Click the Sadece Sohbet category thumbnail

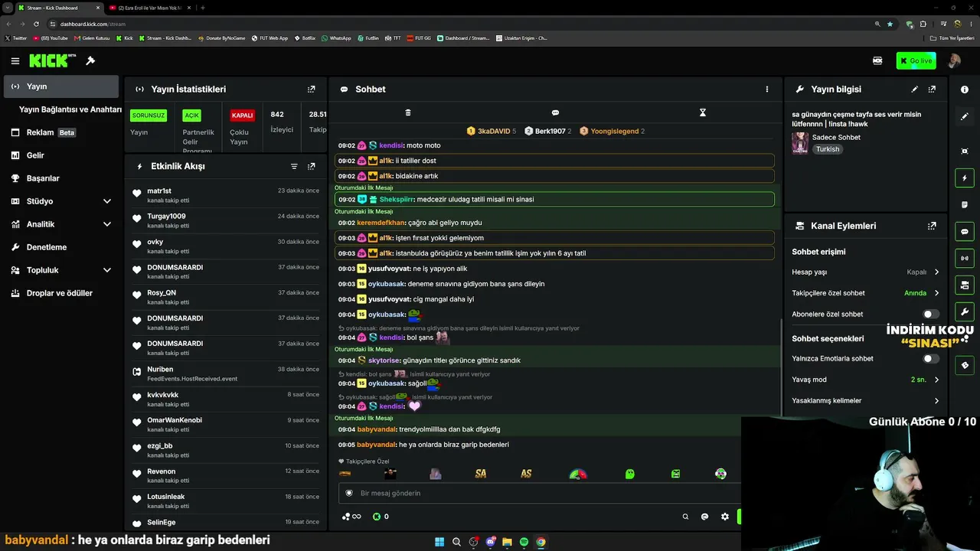(800, 143)
